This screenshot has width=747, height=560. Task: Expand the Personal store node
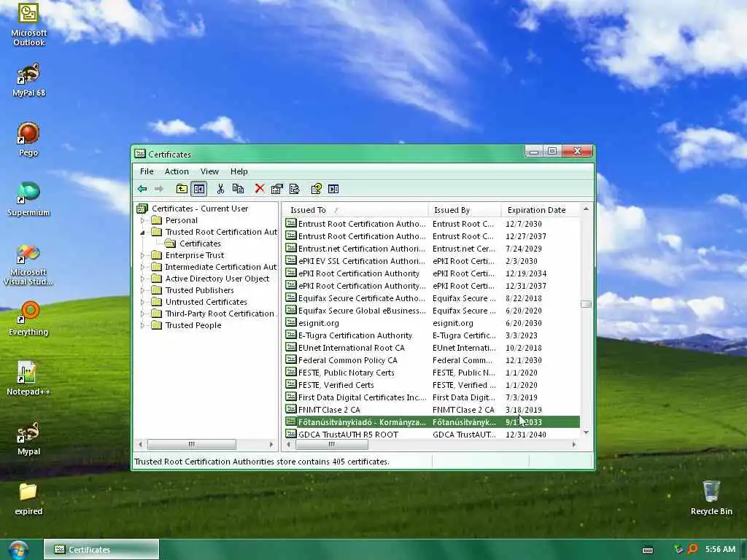click(x=142, y=220)
